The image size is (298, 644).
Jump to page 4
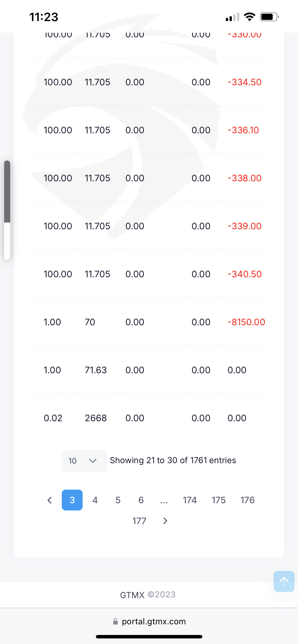95,500
